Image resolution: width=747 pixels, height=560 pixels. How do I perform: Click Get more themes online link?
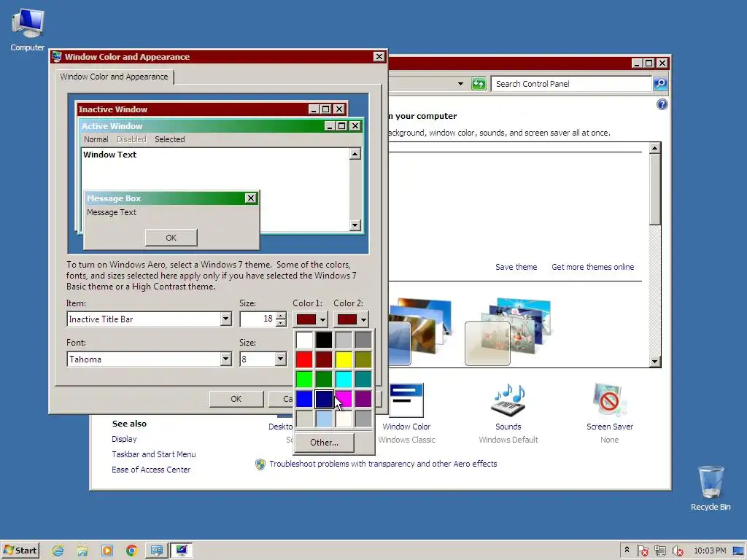592,267
